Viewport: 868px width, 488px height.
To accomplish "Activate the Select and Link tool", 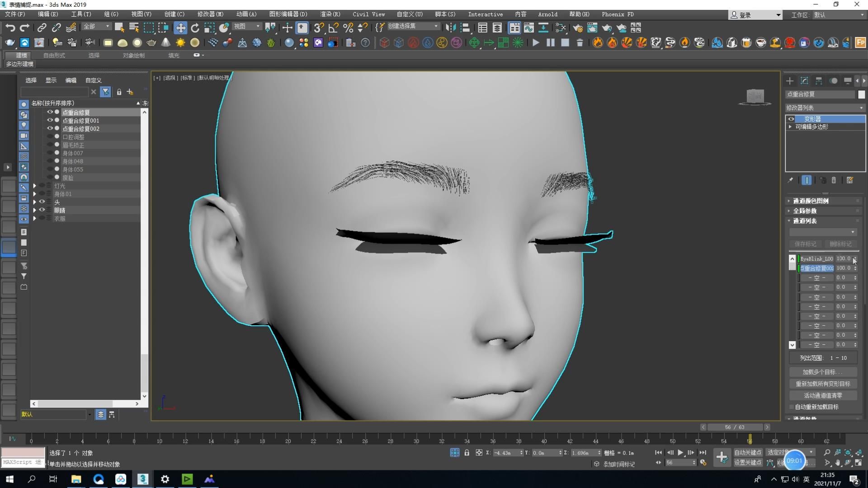I will [x=42, y=28].
